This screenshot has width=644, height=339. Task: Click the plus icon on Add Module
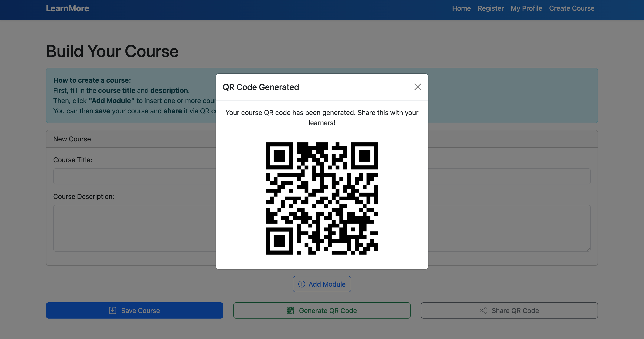tap(302, 284)
